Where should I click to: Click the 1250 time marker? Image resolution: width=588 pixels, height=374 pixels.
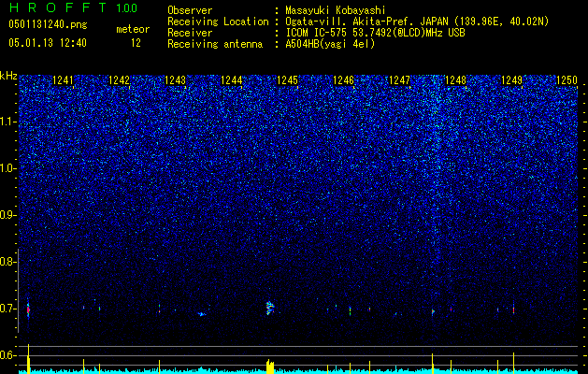pos(566,80)
